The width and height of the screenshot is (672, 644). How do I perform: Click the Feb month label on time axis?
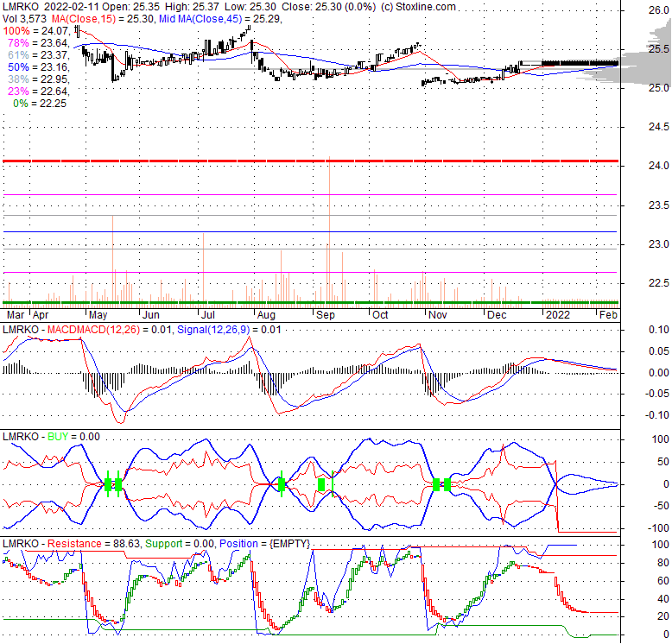coord(608,315)
